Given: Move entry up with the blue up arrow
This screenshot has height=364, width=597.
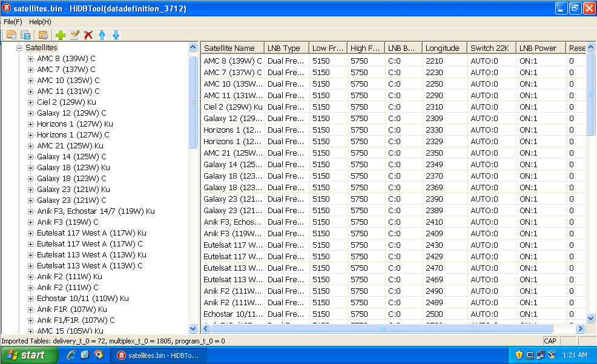Looking at the screenshot, I should pyautogui.click(x=102, y=35).
